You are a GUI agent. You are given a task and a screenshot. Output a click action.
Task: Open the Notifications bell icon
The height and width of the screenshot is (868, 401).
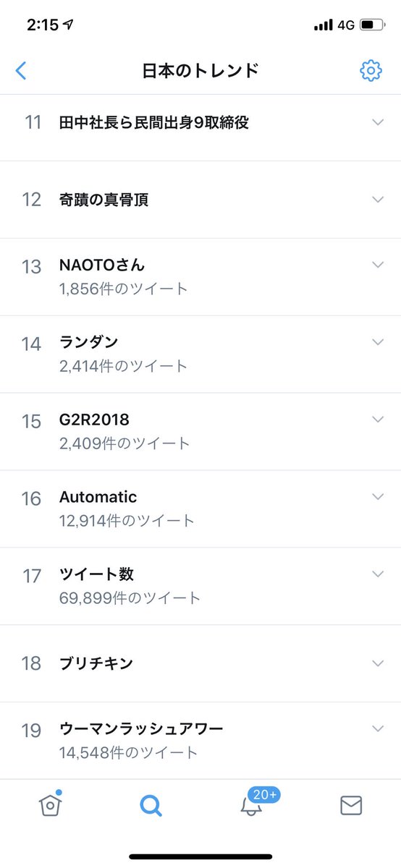(251, 806)
